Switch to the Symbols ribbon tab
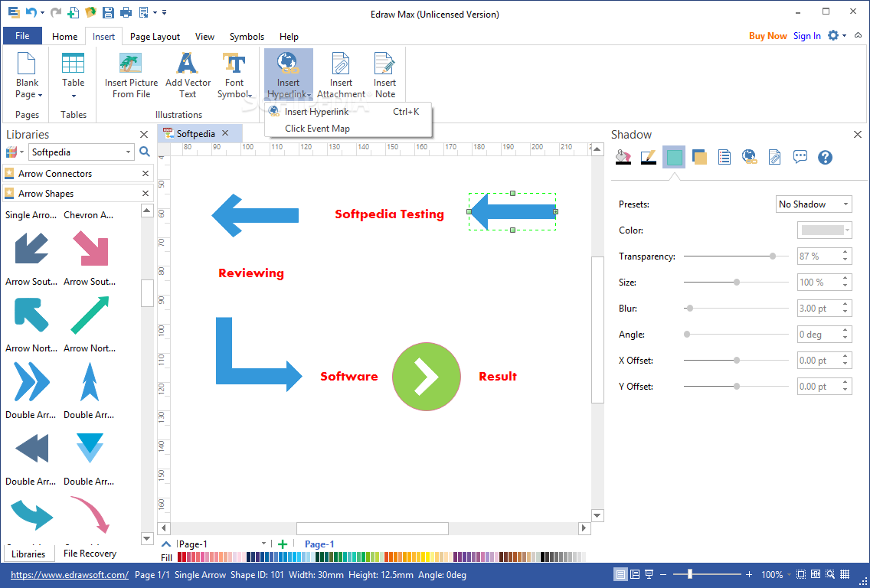The width and height of the screenshot is (870, 588). tap(247, 37)
